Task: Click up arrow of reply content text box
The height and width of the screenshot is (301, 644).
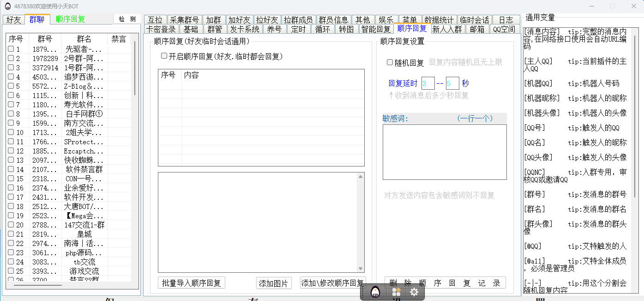Action: pyautogui.click(x=361, y=176)
